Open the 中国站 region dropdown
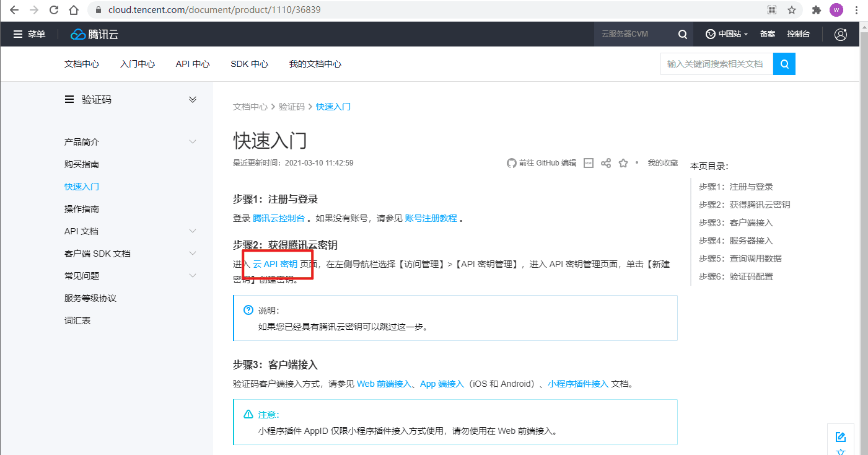 (727, 34)
